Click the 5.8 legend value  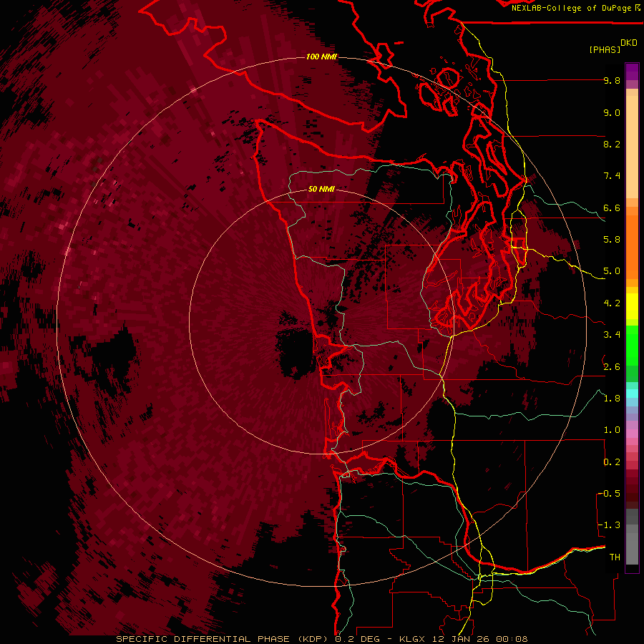[x=612, y=240]
